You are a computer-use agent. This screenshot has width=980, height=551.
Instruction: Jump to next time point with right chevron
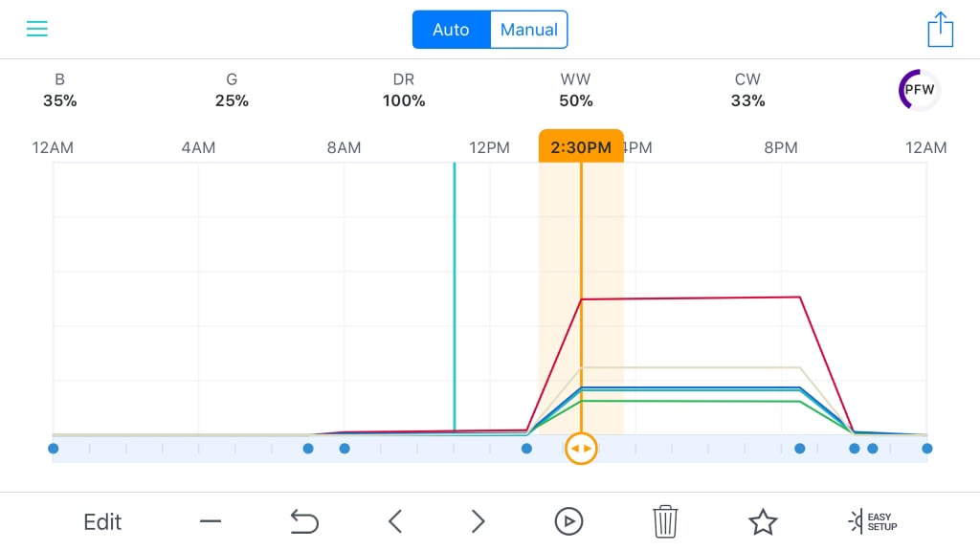(478, 521)
